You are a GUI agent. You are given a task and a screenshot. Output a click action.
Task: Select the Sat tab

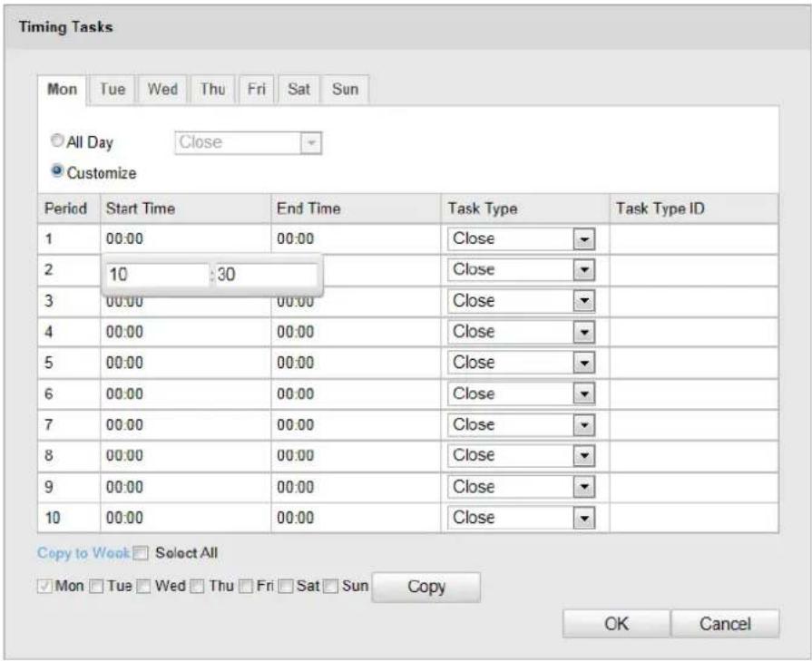pyautogui.click(x=298, y=90)
